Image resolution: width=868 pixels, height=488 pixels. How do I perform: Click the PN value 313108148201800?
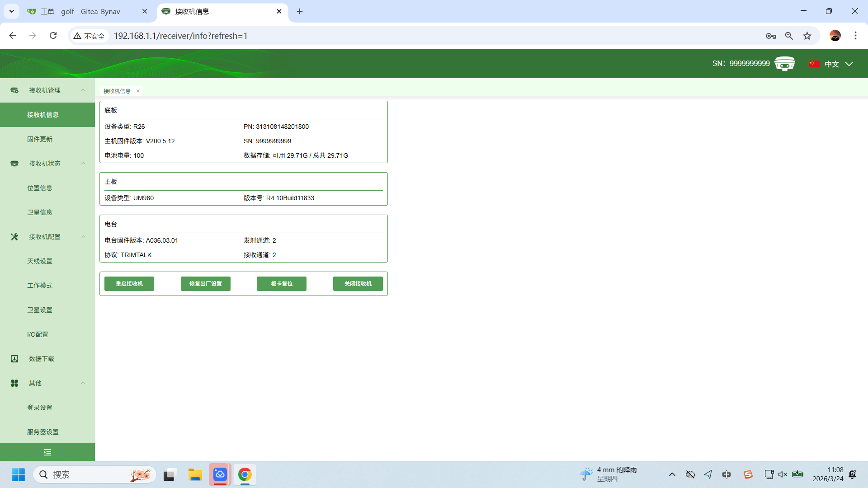(x=282, y=127)
